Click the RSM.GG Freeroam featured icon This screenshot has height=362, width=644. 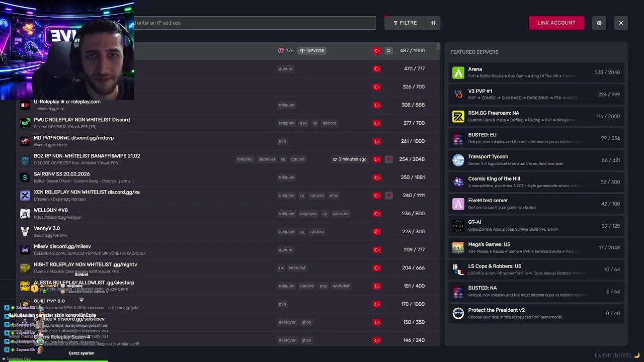pos(458,116)
